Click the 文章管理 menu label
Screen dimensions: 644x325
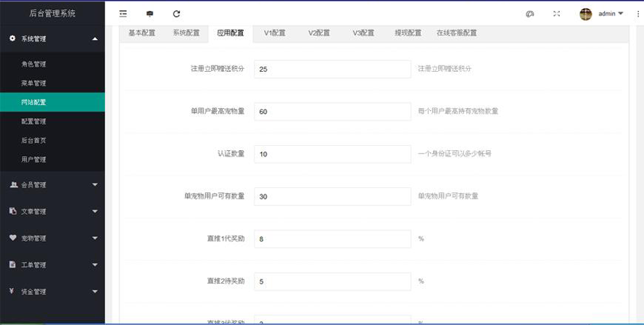tap(33, 212)
